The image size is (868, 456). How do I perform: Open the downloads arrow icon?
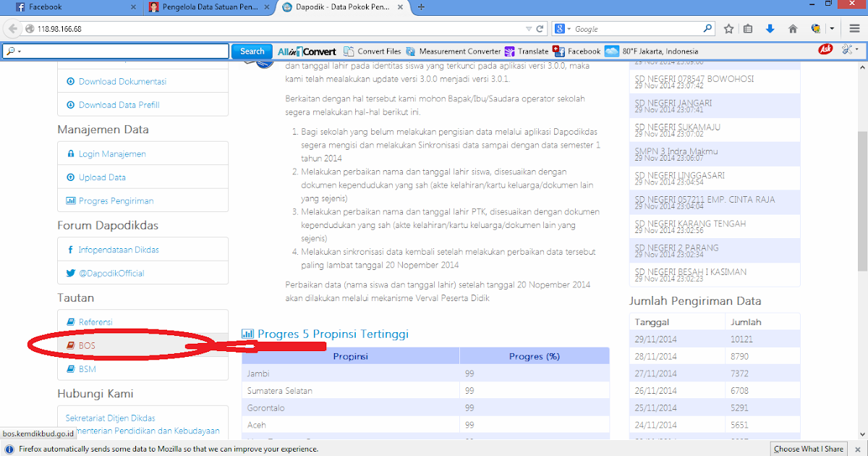click(x=770, y=29)
